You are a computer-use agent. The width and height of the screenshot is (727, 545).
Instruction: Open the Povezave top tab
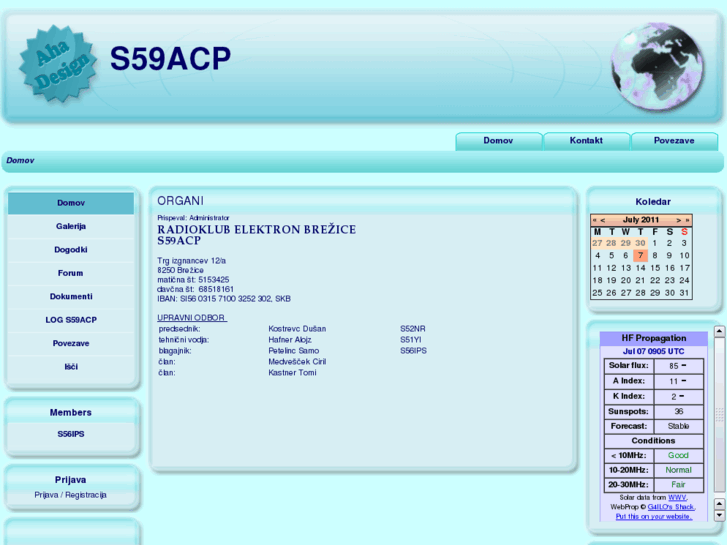[674, 141]
